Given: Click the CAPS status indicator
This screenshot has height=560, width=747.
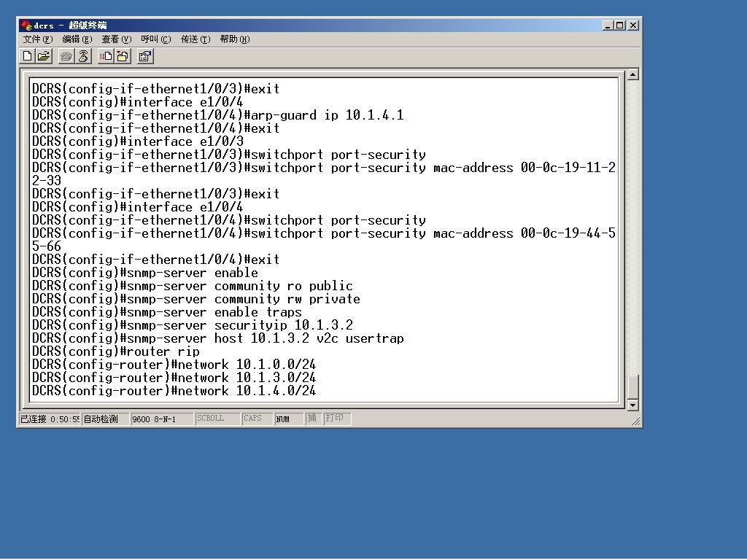Looking at the screenshot, I should point(257,419).
